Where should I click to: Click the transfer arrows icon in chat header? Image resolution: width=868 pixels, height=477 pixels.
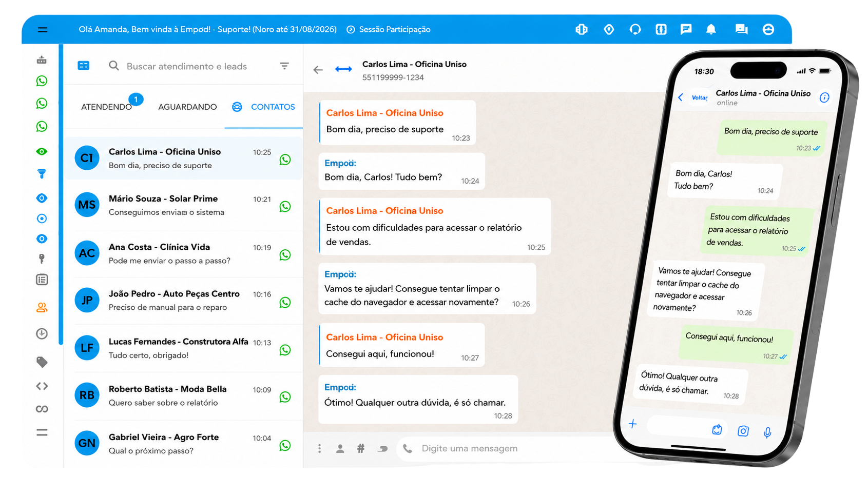343,69
